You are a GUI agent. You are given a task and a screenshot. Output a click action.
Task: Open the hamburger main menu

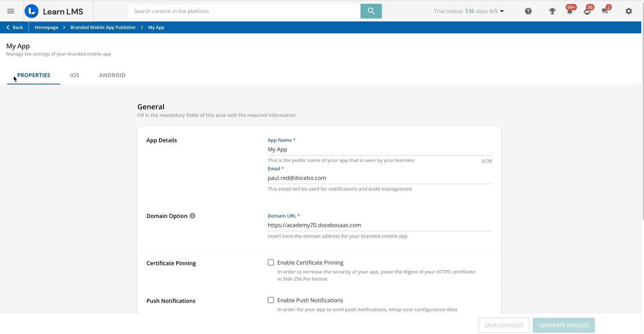coord(11,11)
